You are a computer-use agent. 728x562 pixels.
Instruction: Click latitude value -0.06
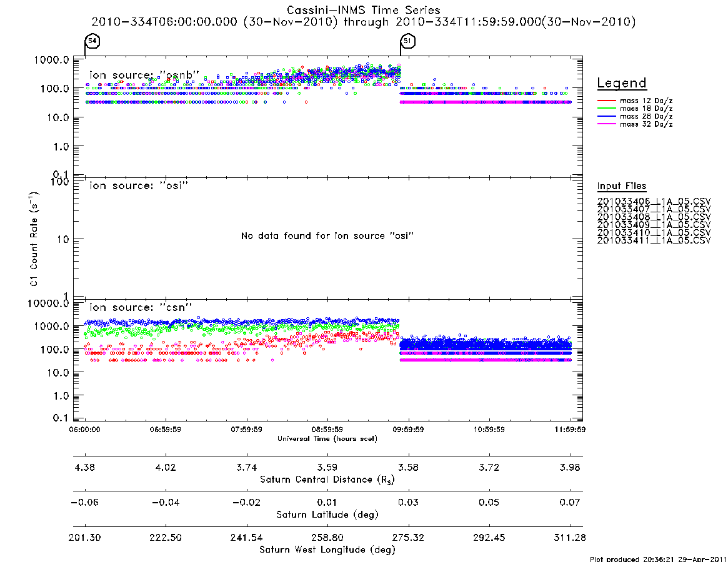point(84,503)
